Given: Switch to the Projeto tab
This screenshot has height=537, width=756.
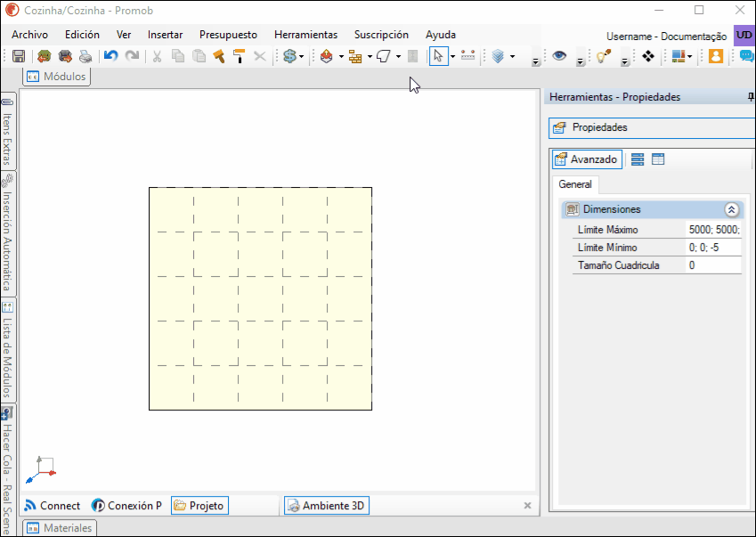Looking at the screenshot, I should point(199,506).
